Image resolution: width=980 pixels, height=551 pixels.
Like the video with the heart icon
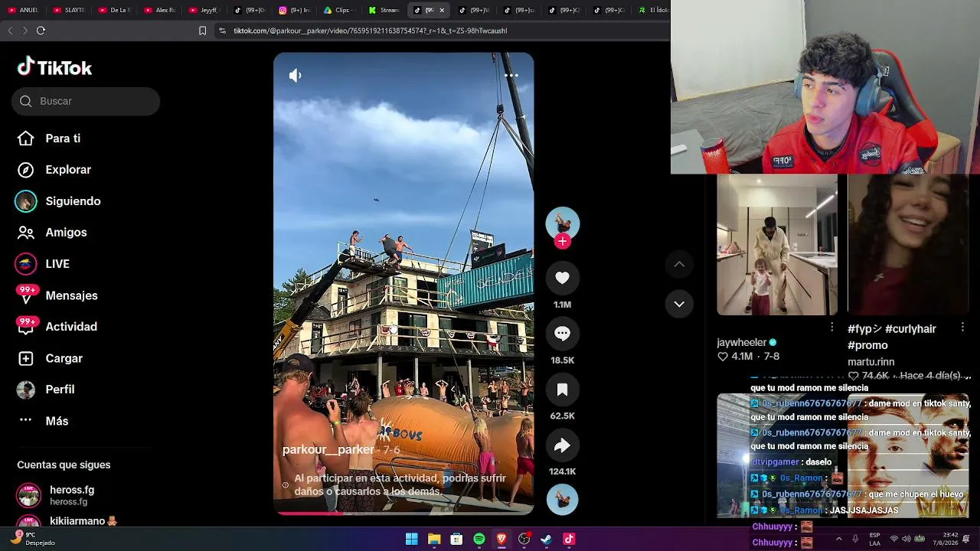click(x=562, y=278)
